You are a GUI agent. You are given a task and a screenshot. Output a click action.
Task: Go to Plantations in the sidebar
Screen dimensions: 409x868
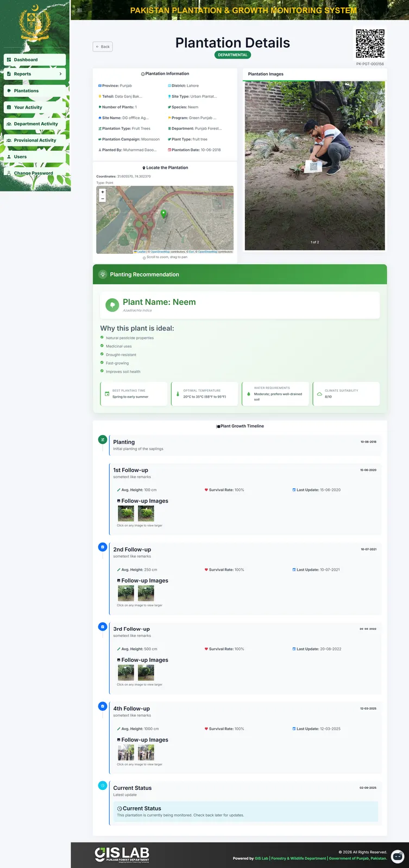[x=35, y=91]
